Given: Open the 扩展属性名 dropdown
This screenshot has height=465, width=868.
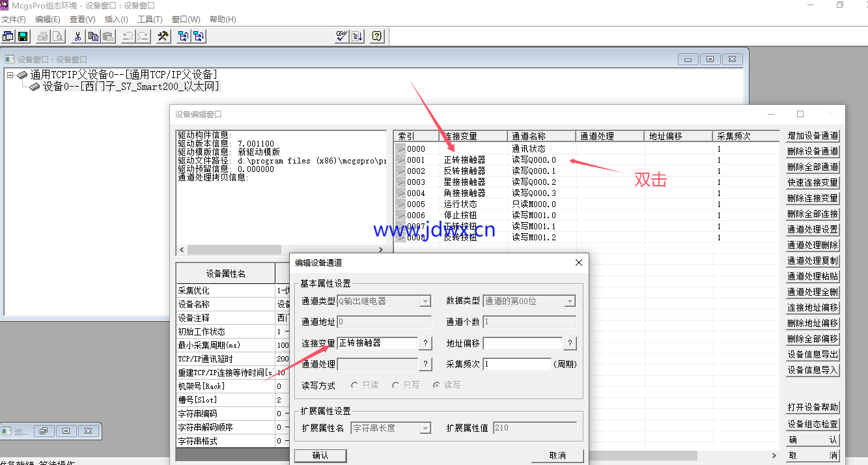Looking at the screenshot, I should click(425, 428).
